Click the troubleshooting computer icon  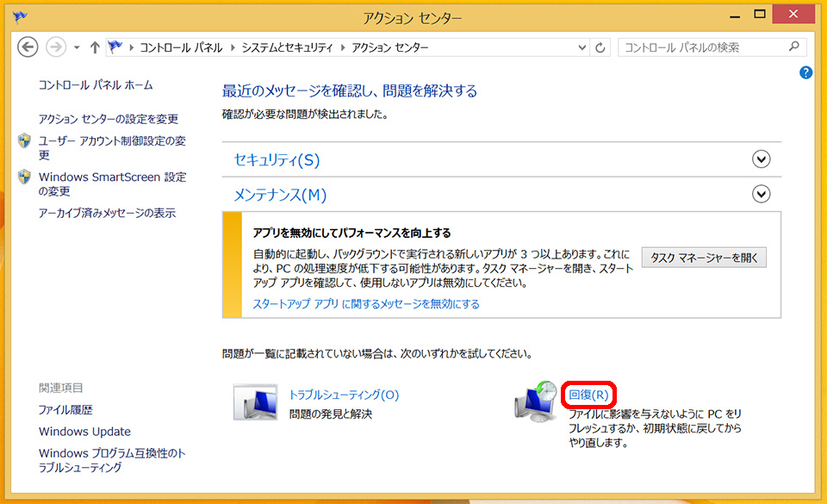[255, 401]
